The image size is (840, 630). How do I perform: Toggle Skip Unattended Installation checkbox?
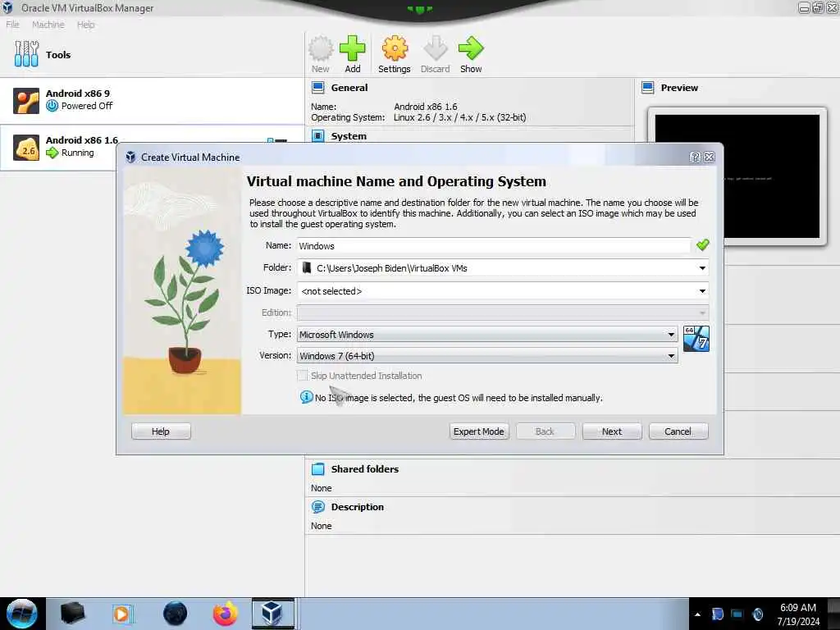click(x=303, y=376)
